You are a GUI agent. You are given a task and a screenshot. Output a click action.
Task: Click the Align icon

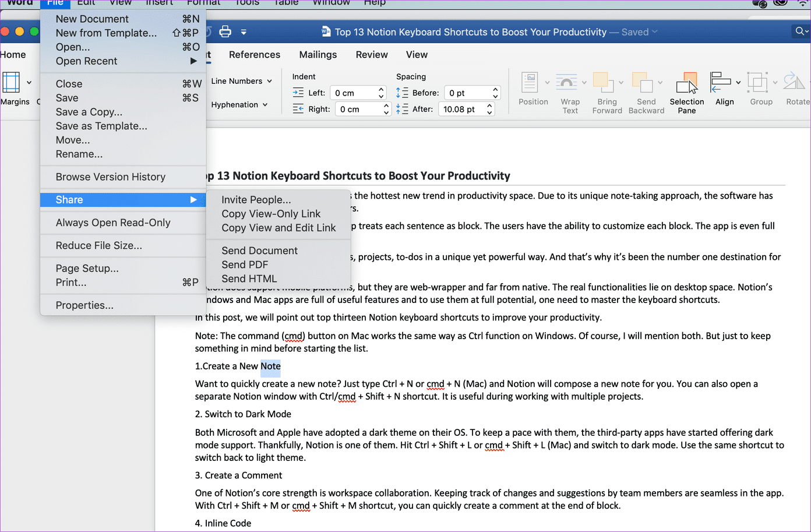pos(721,83)
